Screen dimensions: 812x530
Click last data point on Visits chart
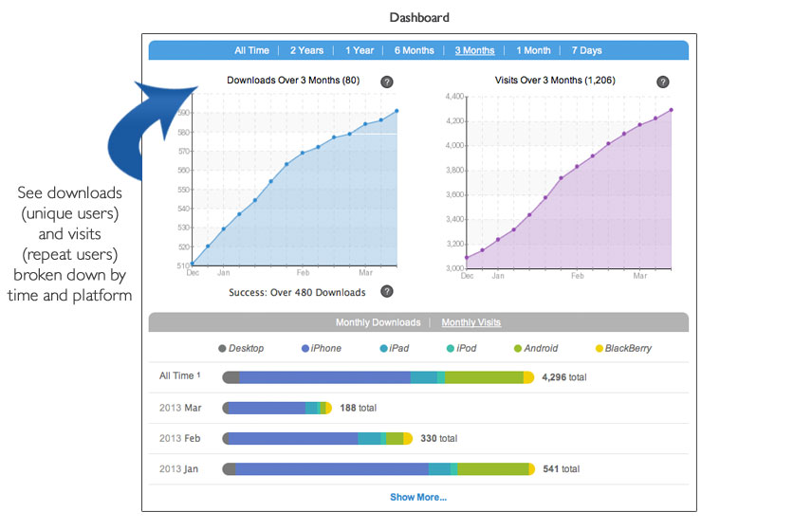click(671, 110)
